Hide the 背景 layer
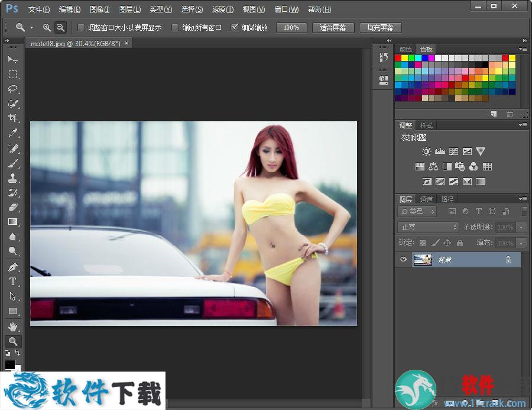 coord(404,259)
